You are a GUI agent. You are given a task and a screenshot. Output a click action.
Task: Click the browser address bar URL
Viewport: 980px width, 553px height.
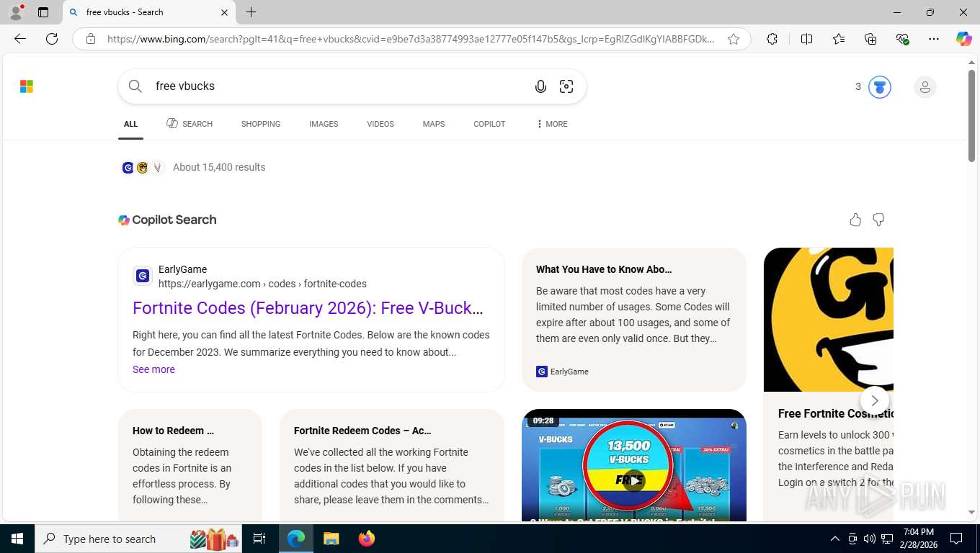tap(411, 39)
